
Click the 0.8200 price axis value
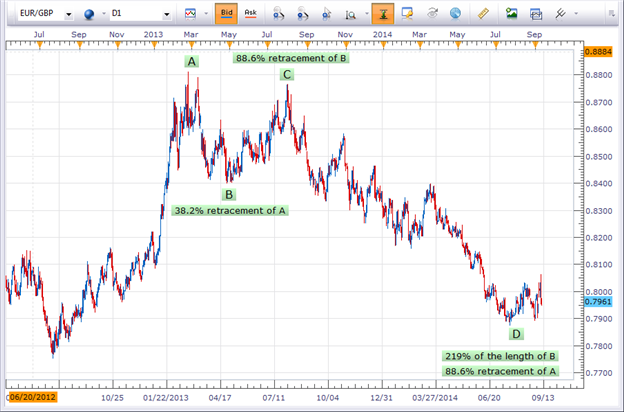point(599,238)
